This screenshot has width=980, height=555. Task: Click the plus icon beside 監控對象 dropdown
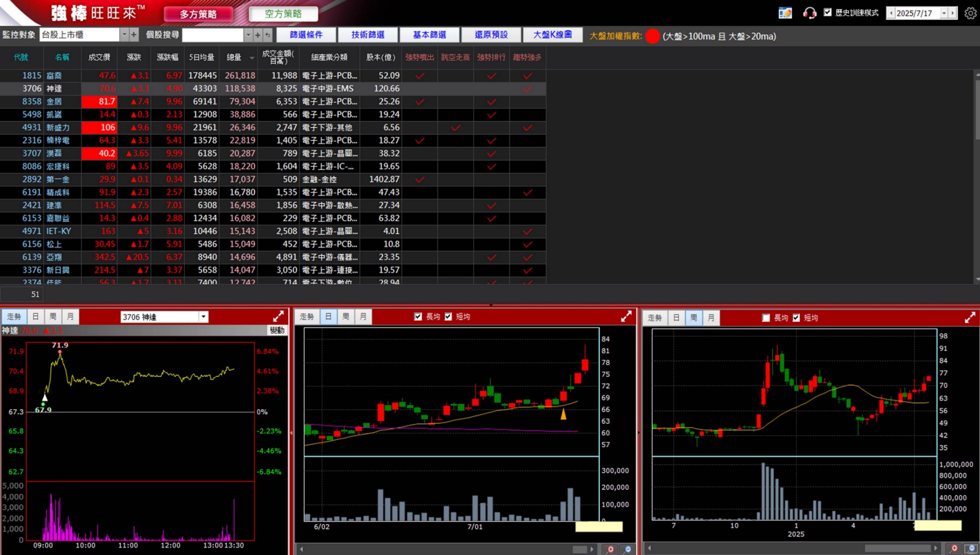[x=134, y=35]
